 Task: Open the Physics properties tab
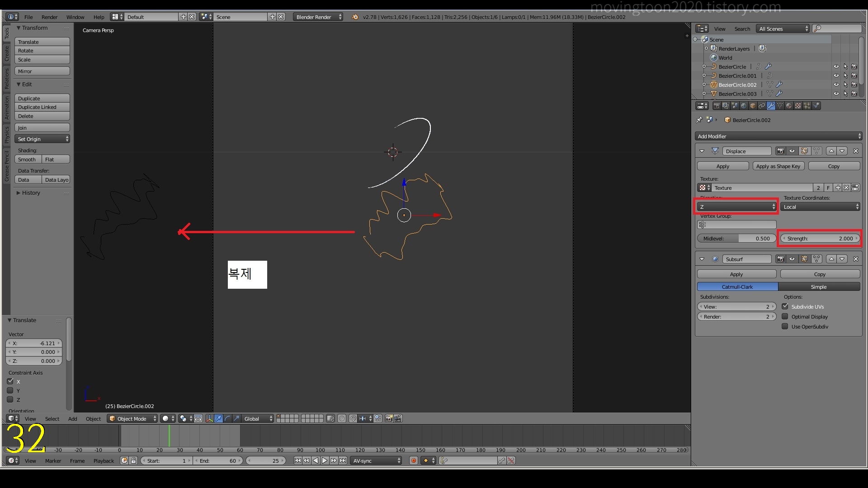(816, 106)
